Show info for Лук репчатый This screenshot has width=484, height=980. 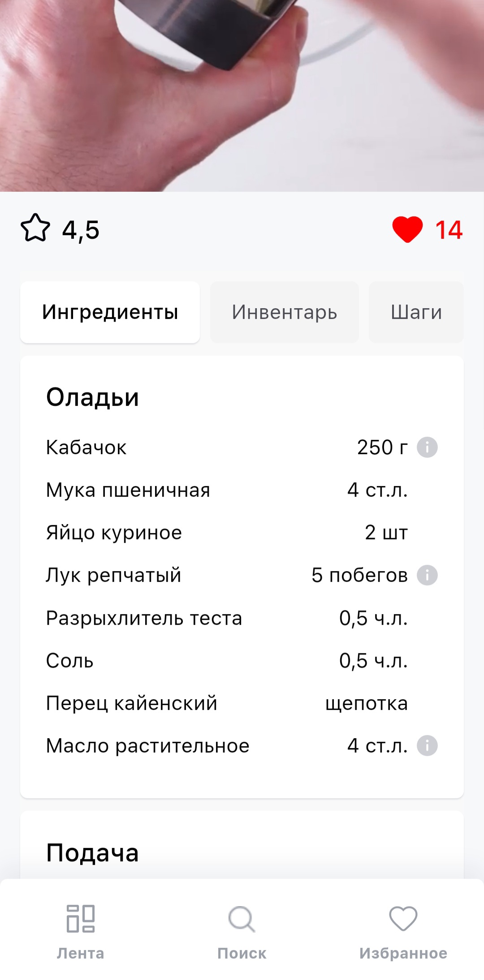point(427,575)
